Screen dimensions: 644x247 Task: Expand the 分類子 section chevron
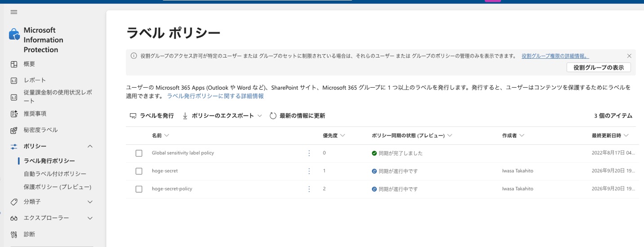[90, 202]
